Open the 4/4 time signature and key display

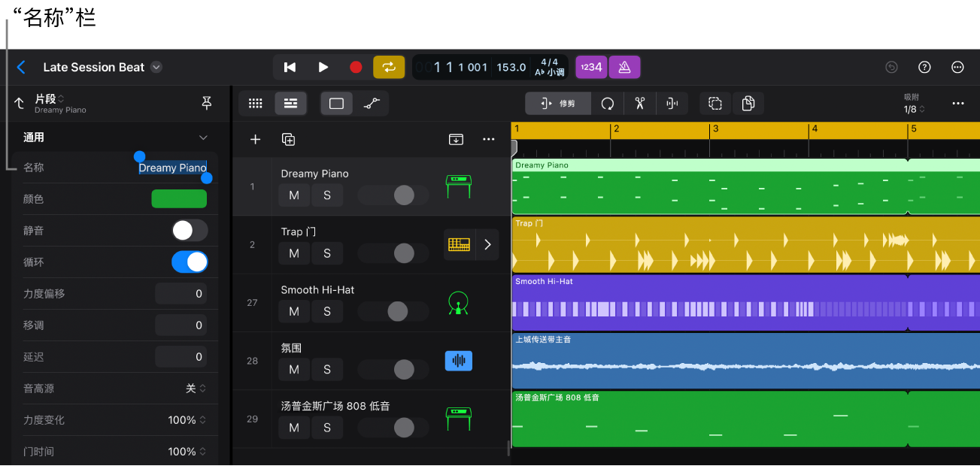coord(550,67)
